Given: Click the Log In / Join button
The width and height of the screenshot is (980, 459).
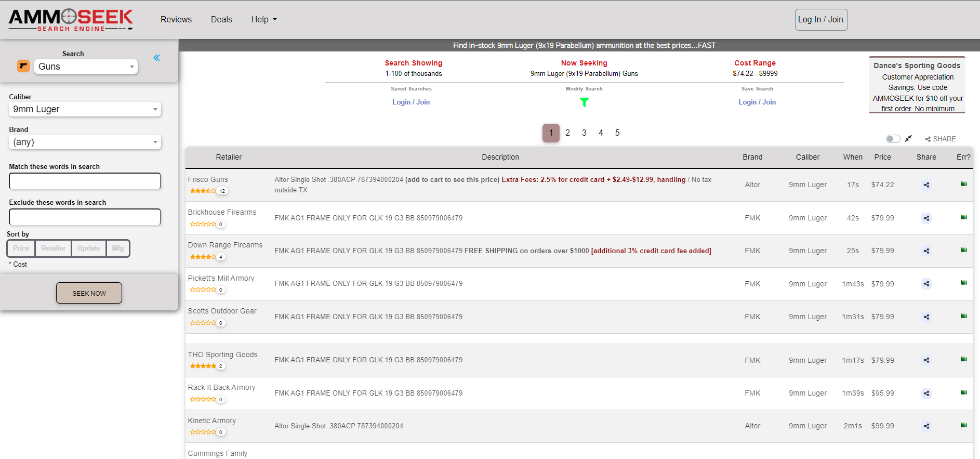Looking at the screenshot, I should point(821,20).
